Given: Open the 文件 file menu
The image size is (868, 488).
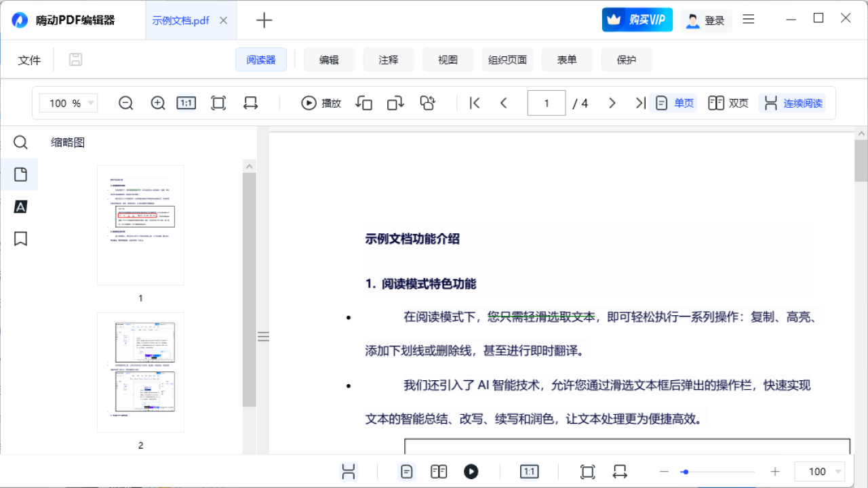Looking at the screenshot, I should click(x=29, y=60).
